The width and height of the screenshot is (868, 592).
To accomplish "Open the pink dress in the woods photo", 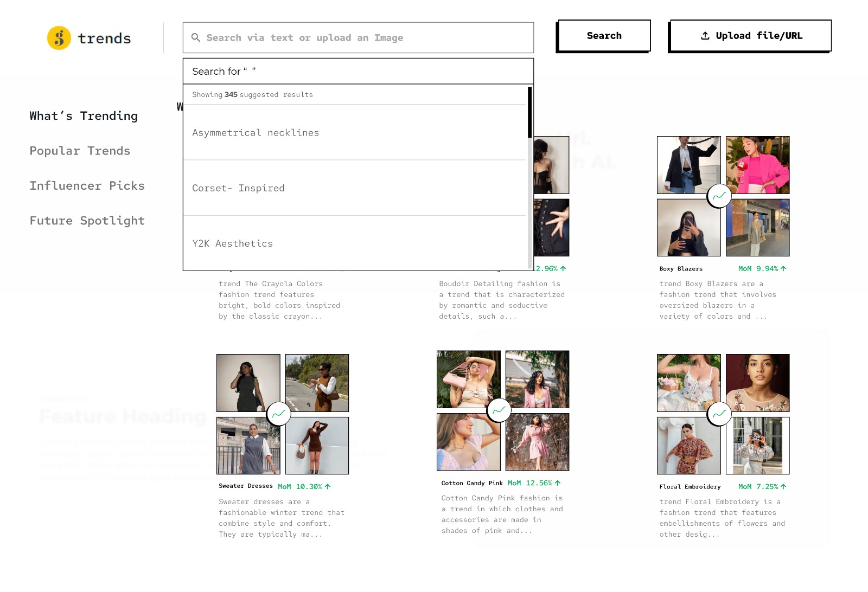I will point(538,442).
